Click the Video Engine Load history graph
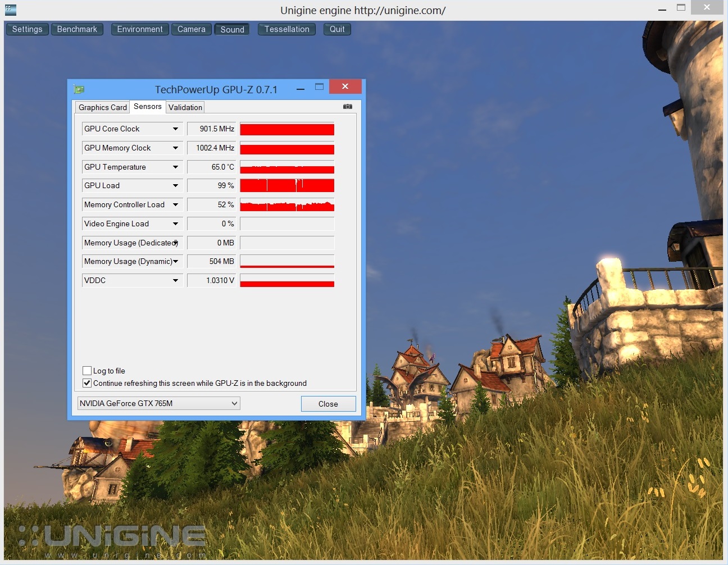This screenshot has width=728, height=565. click(x=287, y=224)
